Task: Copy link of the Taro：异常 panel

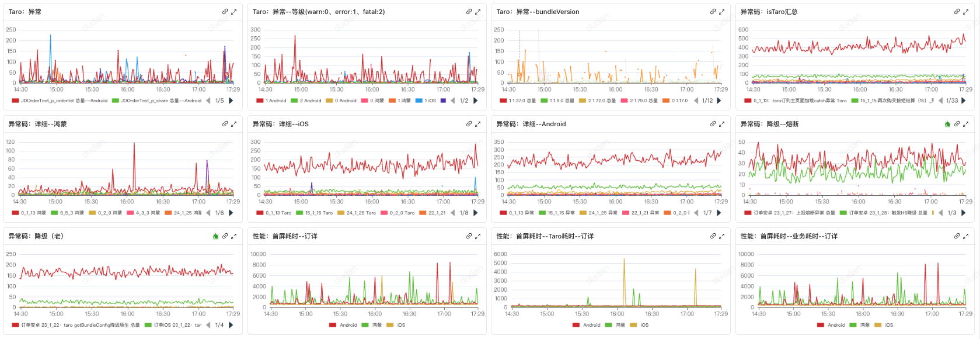Action: 225,12
